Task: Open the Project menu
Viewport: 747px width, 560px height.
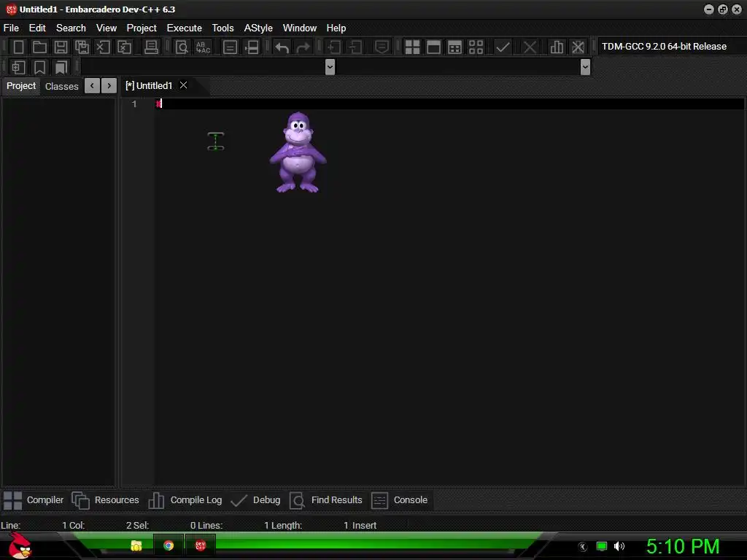Action: pyautogui.click(x=142, y=28)
